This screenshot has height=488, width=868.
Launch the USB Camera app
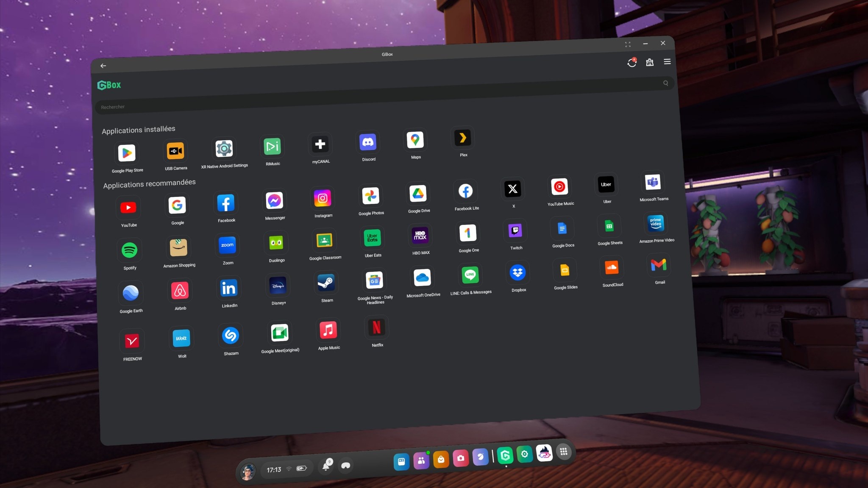point(175,151)
